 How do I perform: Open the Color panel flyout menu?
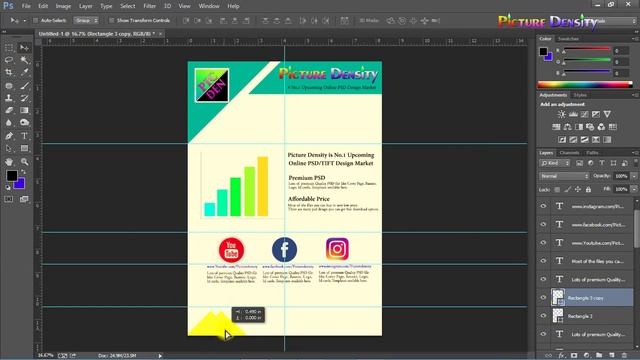coord(635,39)
